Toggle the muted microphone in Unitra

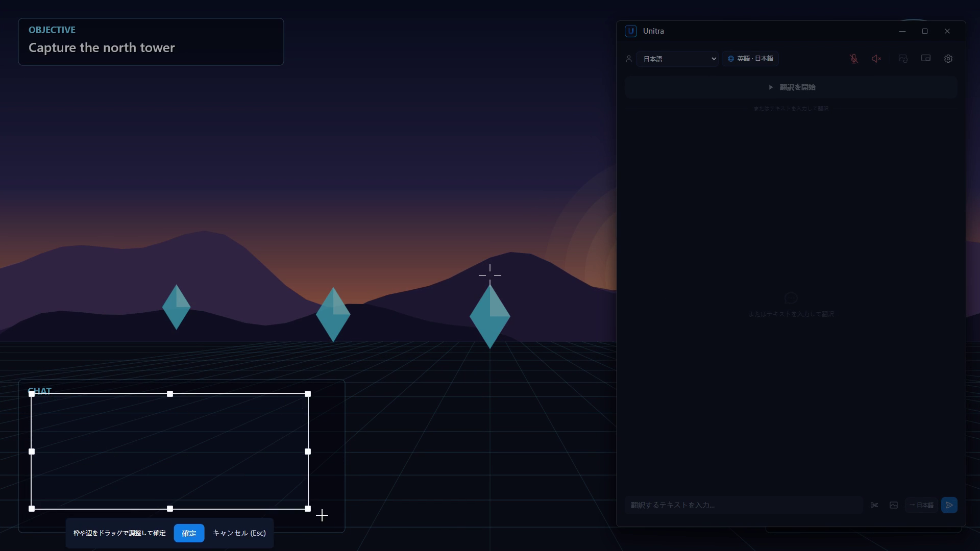click(x=853, y=59)
